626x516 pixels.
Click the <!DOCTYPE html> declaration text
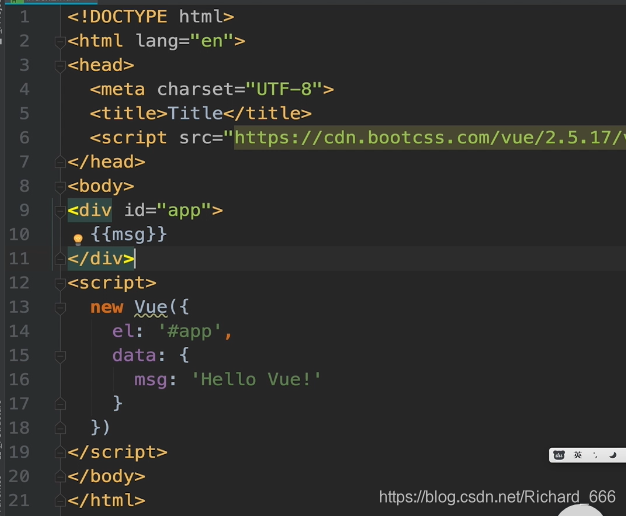pyautogui.click(x=151, y=17)
